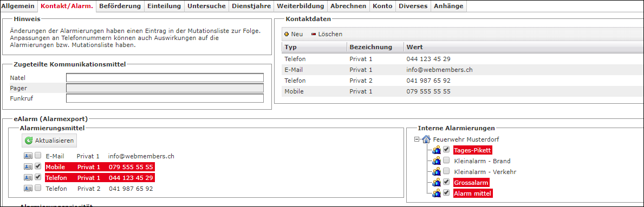This screenshot has width=644, height=207.
Task: Open the Einteilung tab
Action: tap(164, 6)
